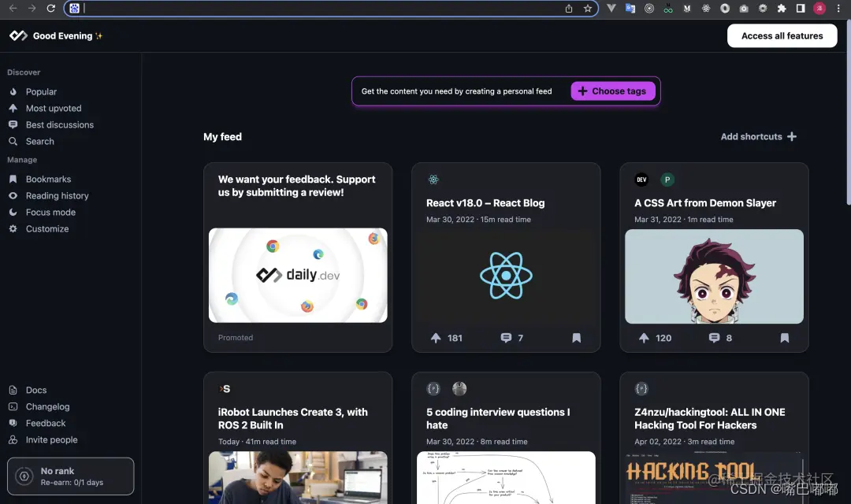Viewport: 851px width, 504px height.
Task: Click source icon on coding interview card
Action: [433, 389]
